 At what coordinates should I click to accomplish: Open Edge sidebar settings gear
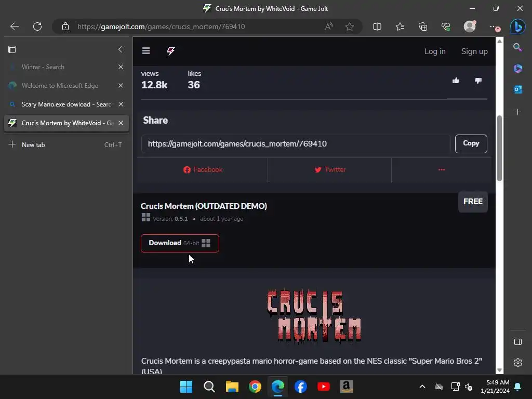pos(518,363)
